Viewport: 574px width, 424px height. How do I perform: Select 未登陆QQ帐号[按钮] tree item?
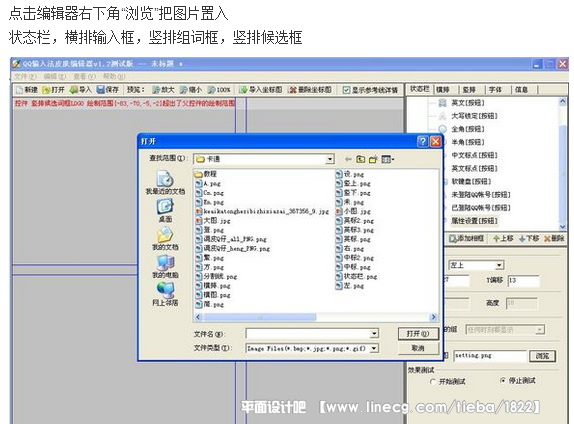tap(481, 195)
